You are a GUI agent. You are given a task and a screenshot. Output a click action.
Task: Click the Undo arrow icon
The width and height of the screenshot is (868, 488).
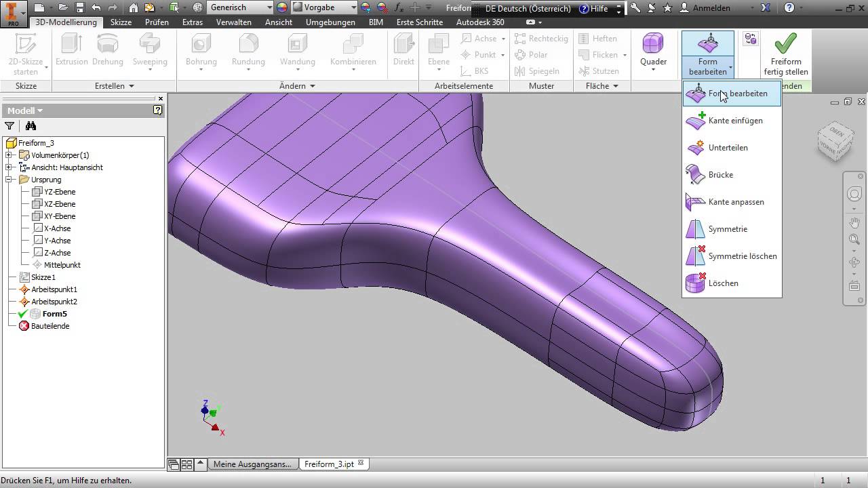[x=96, y=8]
